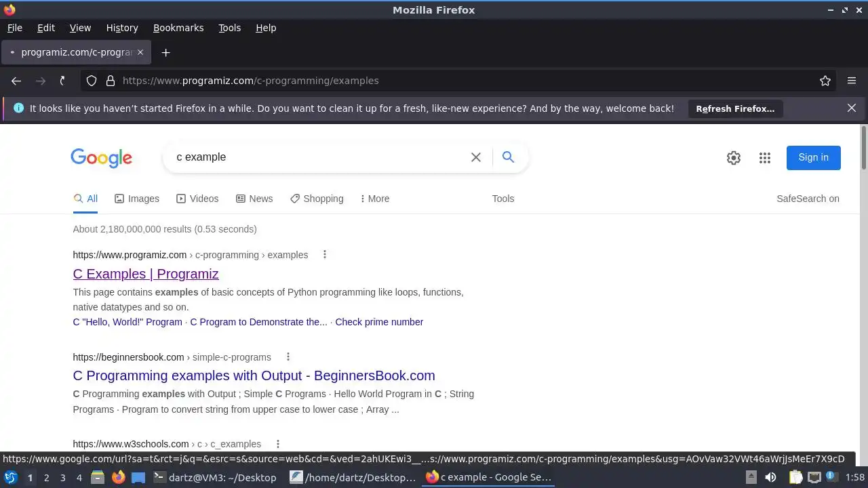Open the History menu

(x=122, y=28)
